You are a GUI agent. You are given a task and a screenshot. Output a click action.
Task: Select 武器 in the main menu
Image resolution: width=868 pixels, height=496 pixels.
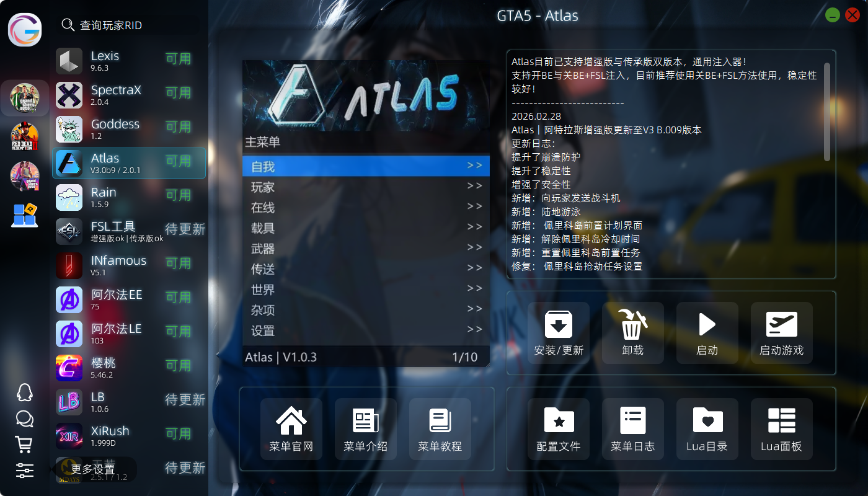pyautogui.click(x=263, y=249)
